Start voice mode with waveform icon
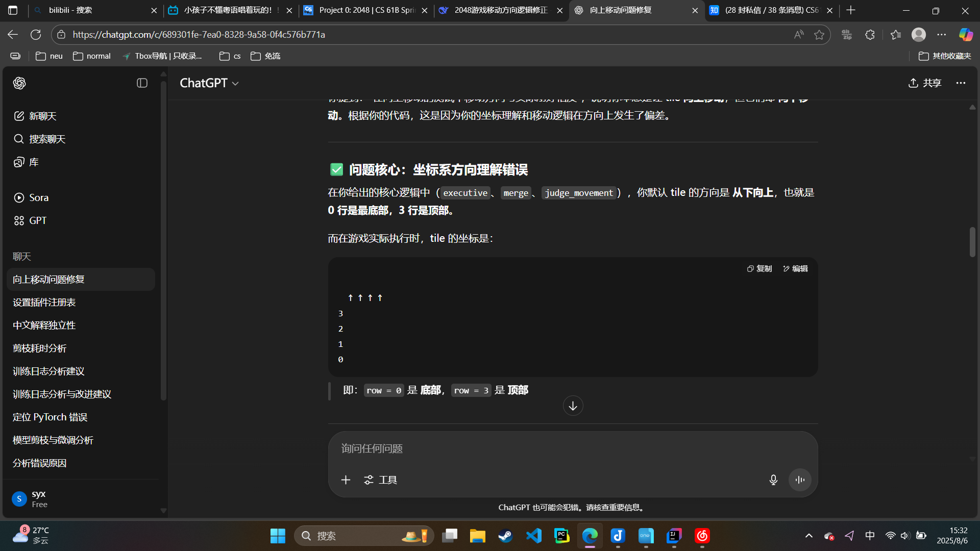 [800, 480]
